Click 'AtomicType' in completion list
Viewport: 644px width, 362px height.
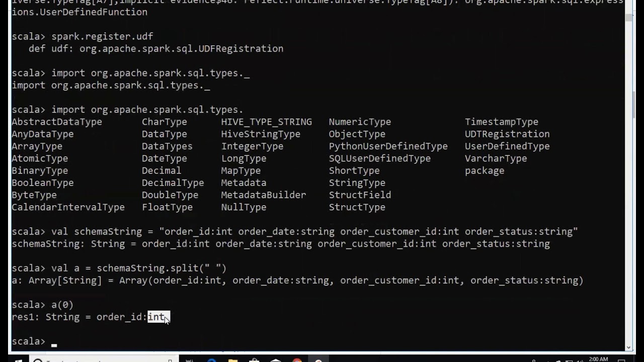click(x=40, y=158)
